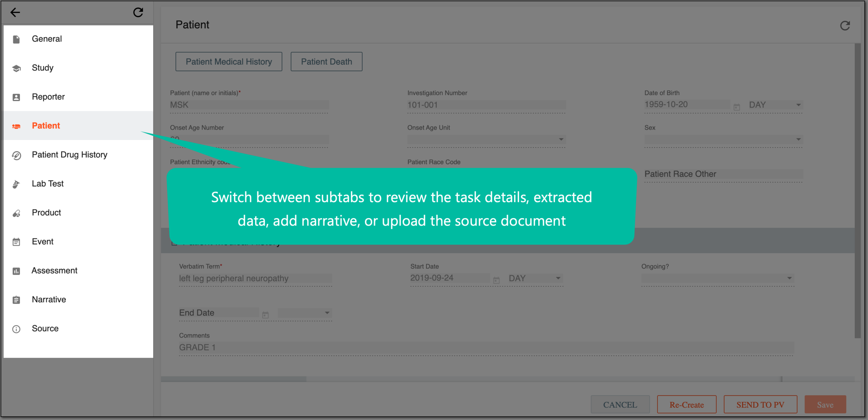This screenshot has height=420, width=868.
Task: Open the Start Date calendar picker
Action: [496, 280]
